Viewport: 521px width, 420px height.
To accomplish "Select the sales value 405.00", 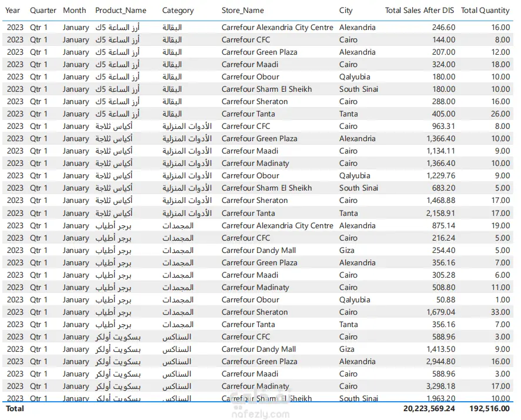I will 443,114.
